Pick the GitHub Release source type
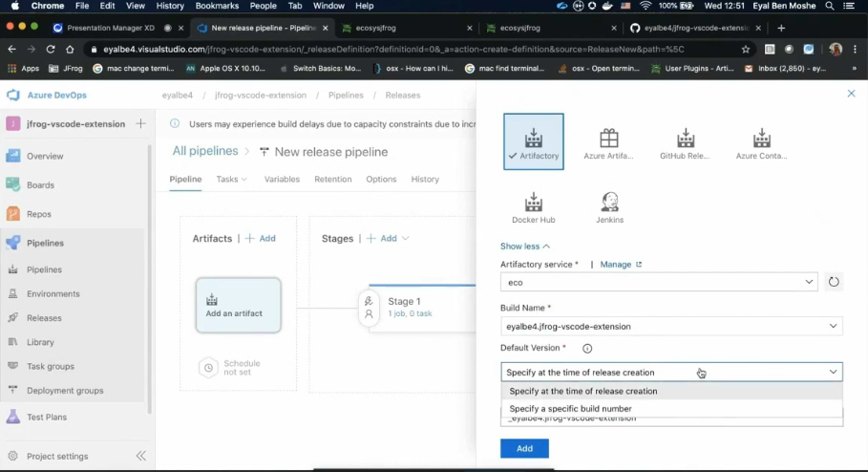Viewport: 868px width, 472px height. click(685, 144)
